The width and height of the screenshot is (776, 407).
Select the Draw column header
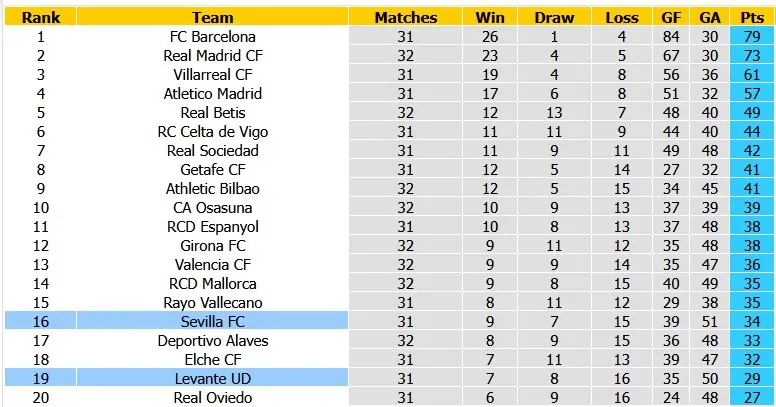[554, 17]
